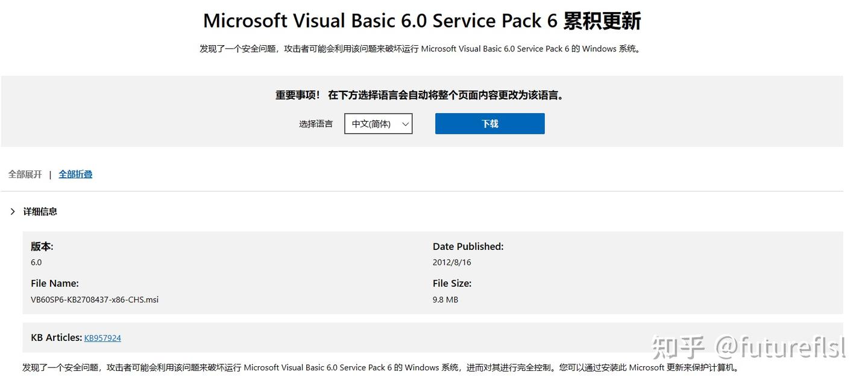Screen dimensions: 868x383
Task: Open the 中文(简体) language dropdown
Action: tap(378, 123)
